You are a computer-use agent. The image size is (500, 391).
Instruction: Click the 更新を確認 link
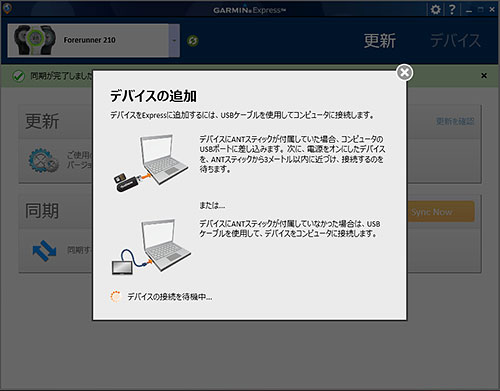(x=455, y=121)
